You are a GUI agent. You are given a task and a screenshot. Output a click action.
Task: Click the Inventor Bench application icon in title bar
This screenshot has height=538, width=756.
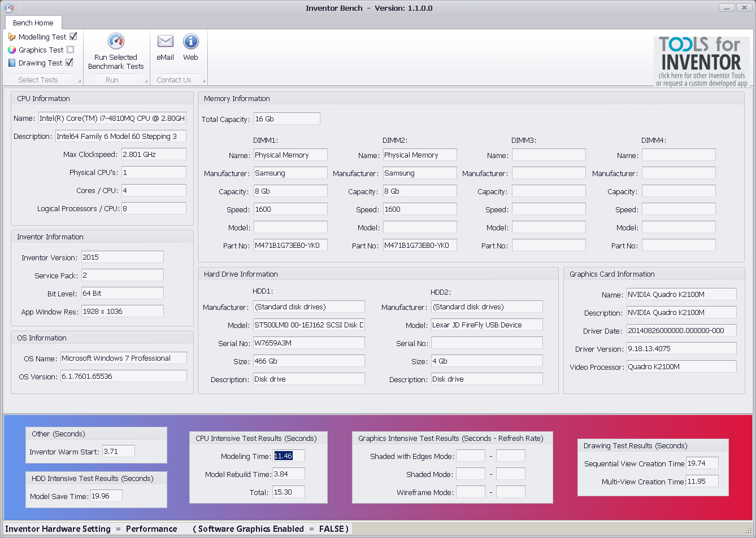8,8
